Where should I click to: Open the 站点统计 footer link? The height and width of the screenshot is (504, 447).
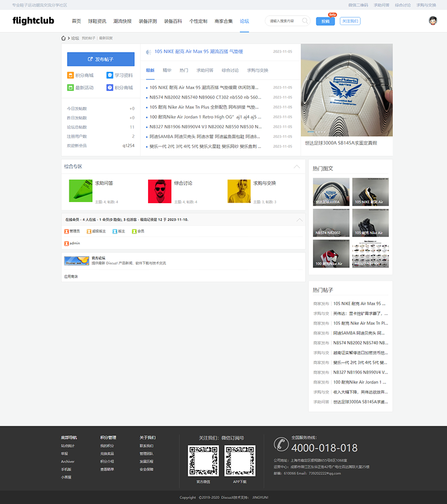point(68,446)
